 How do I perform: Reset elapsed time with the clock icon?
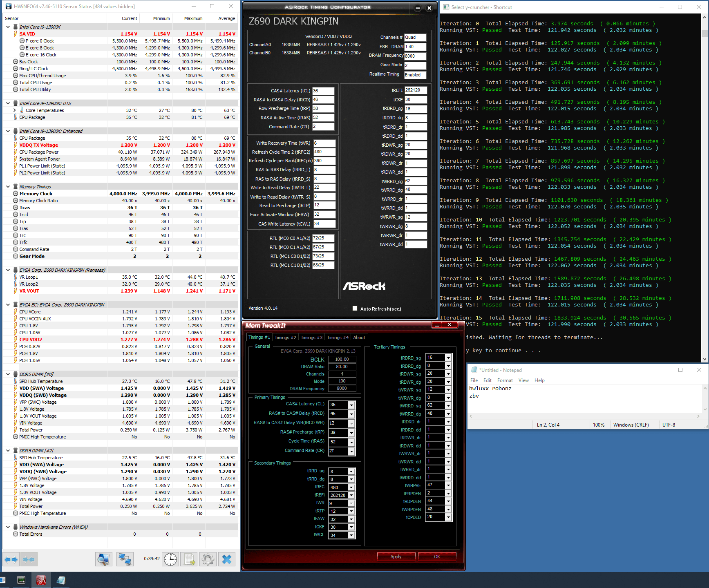(170, 559)
